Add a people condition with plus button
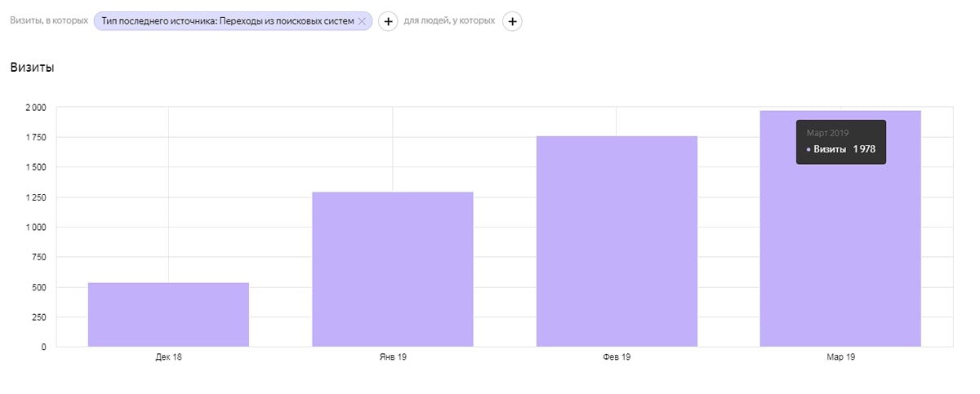Viewport: 980px width, 394px height. point(512,21)
